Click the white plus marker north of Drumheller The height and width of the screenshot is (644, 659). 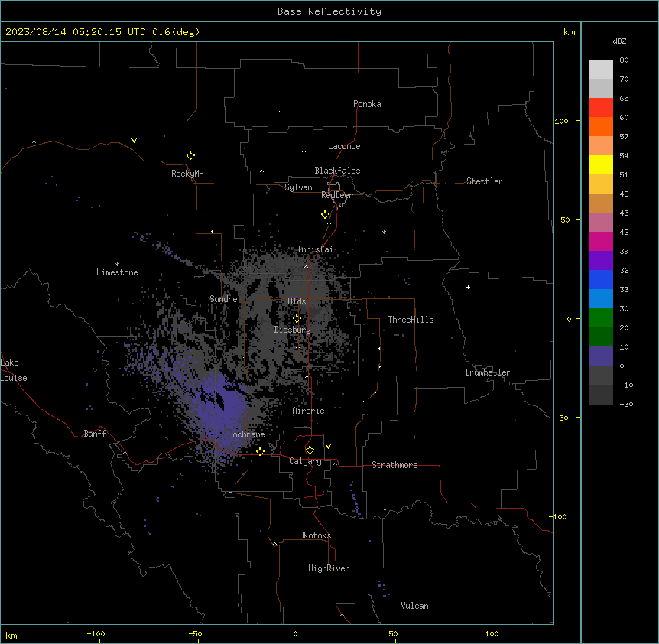click(468, 287)
